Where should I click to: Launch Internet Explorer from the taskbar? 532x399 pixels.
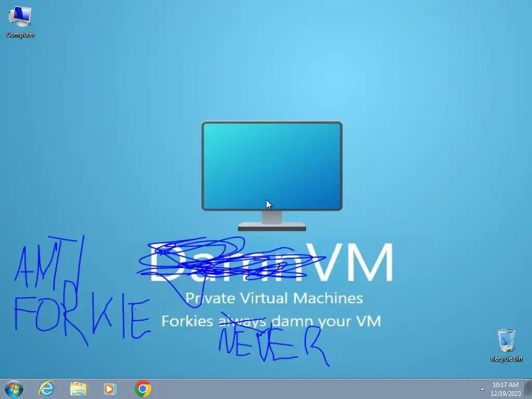(x=46, y=389)
